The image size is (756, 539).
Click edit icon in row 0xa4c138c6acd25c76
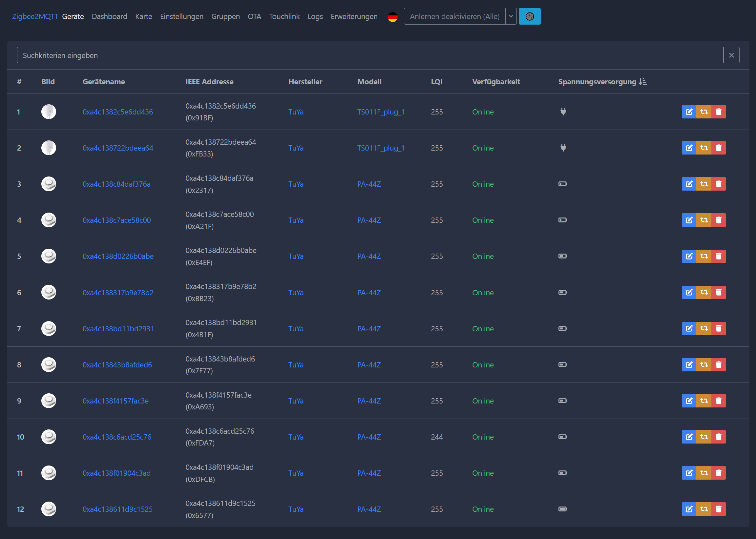pos(689,437)
